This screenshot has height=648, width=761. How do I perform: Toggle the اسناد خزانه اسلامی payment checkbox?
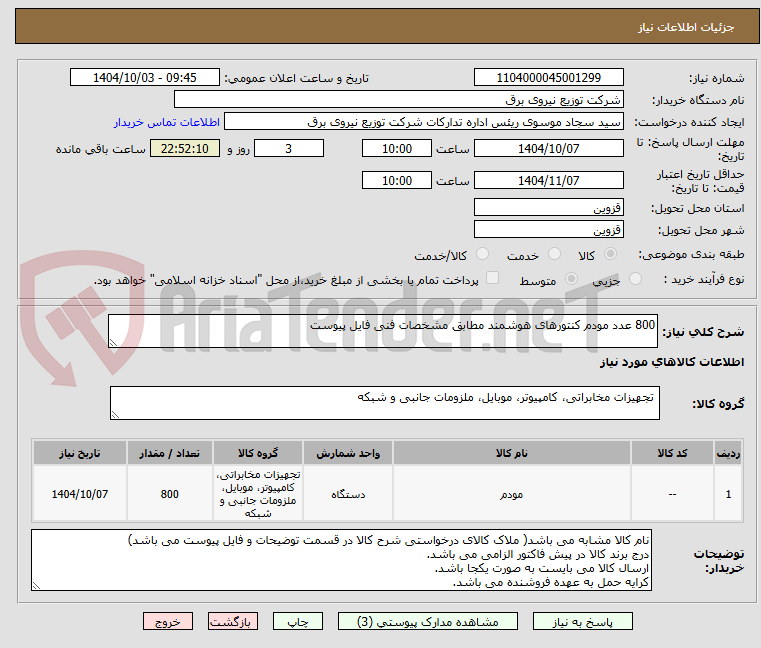(x=492, y=278)
